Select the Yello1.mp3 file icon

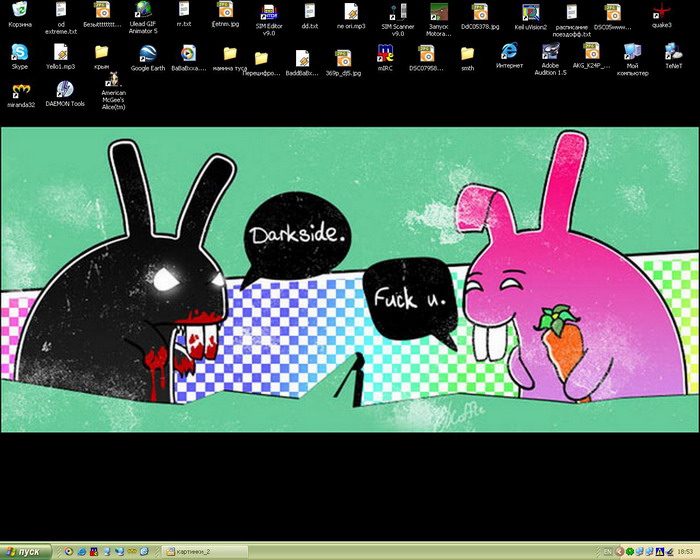pos(61,57)
